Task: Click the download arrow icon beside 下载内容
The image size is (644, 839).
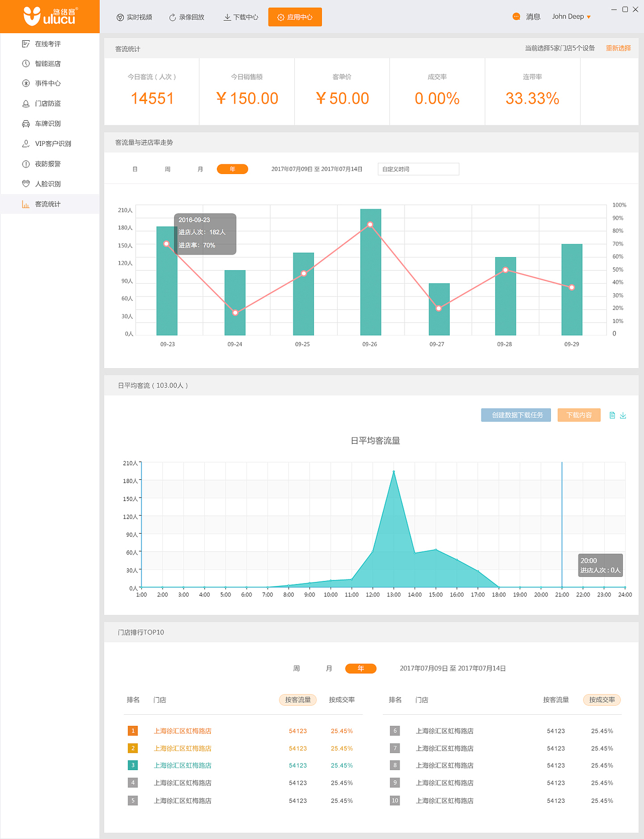Action: click(623, 415)
